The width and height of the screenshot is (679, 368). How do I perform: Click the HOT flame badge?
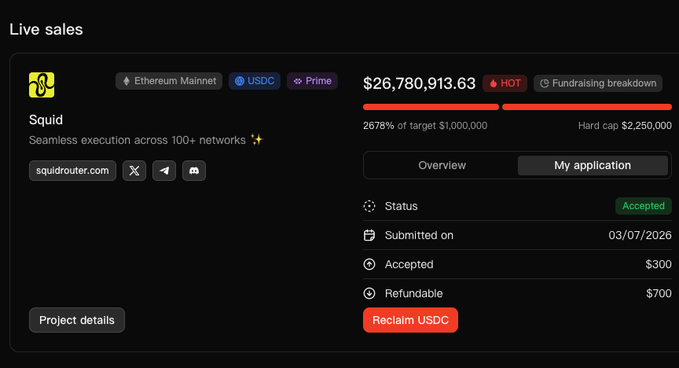pos(505,83)
